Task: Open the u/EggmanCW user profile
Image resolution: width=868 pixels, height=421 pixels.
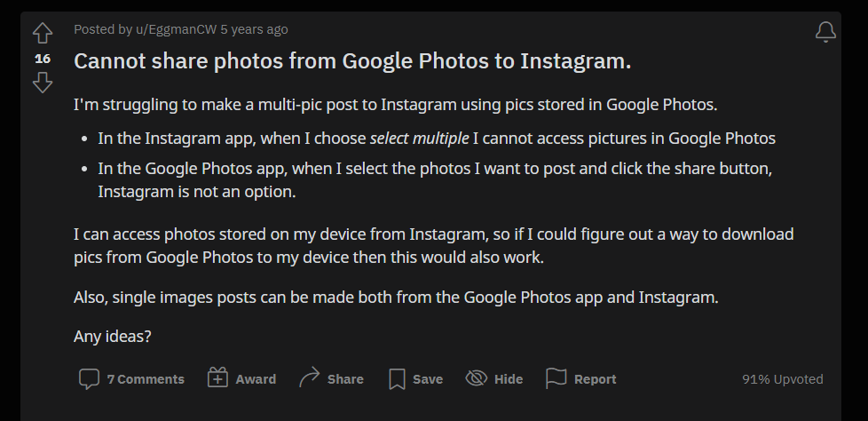Action: [176, 29]
